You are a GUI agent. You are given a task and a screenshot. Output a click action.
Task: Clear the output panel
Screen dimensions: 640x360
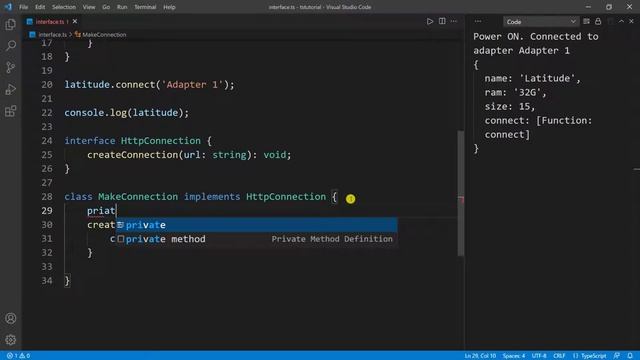587,21
